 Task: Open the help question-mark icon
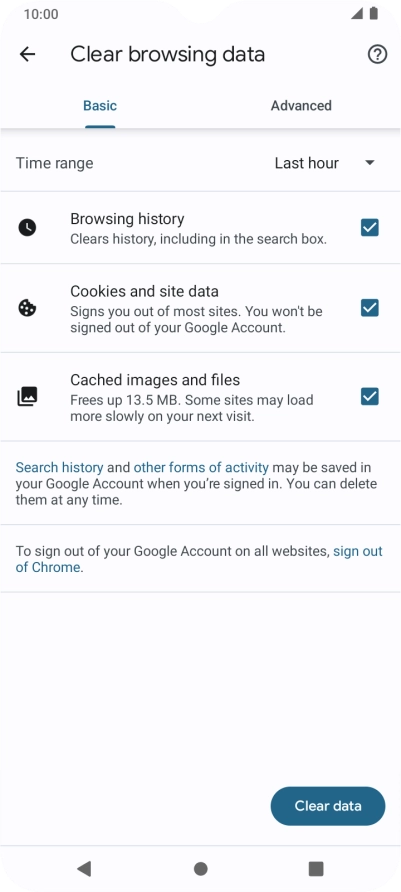coord(377,55)
